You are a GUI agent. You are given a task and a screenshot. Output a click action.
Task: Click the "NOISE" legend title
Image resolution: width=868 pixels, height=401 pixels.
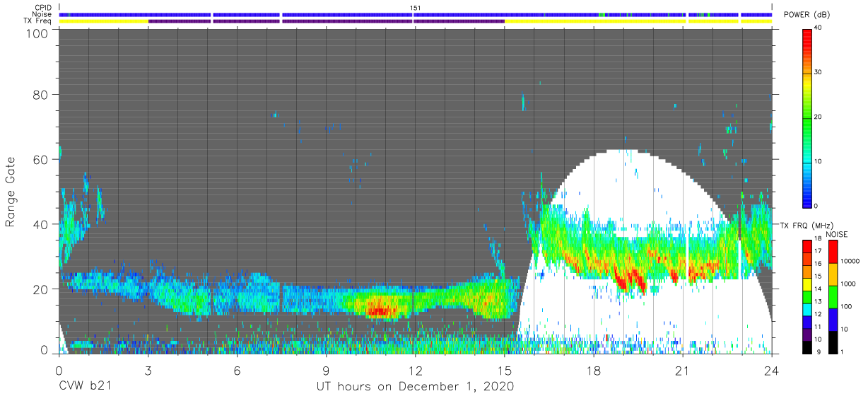(837, 234)
